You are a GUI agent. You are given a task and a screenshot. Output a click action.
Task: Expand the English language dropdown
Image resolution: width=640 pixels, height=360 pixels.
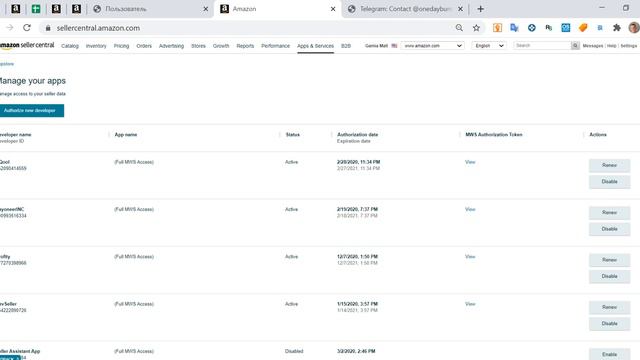[x=489, y=46]
